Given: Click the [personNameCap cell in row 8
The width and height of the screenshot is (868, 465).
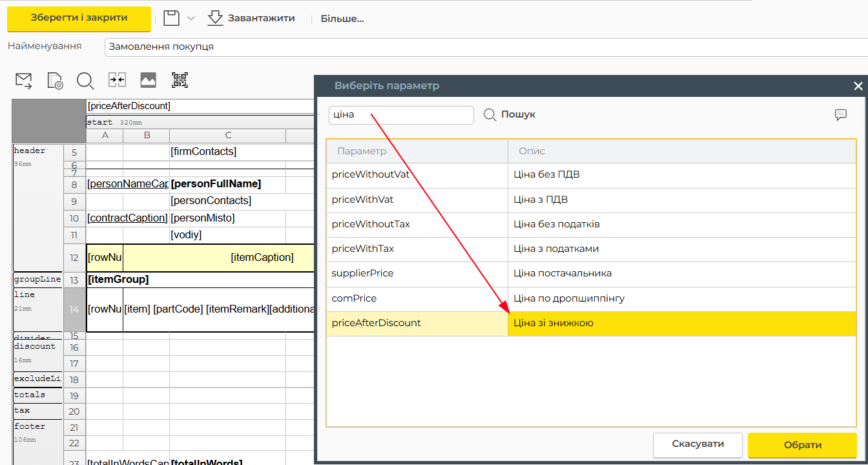Looking at the screenshot, I should (x=128, y=184).
